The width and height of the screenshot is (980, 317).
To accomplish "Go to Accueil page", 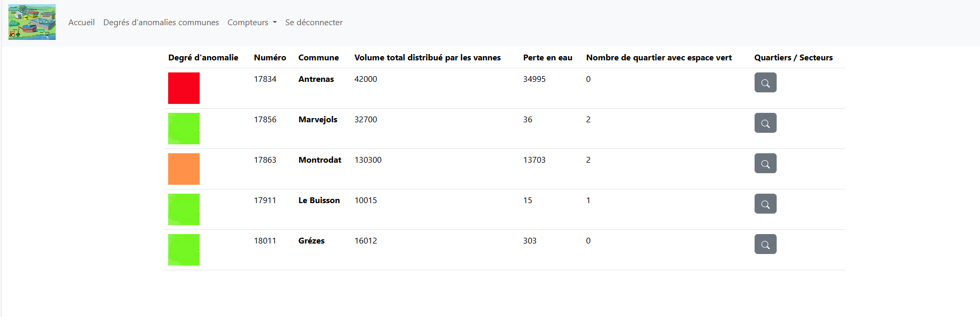I will coord(81,22).
